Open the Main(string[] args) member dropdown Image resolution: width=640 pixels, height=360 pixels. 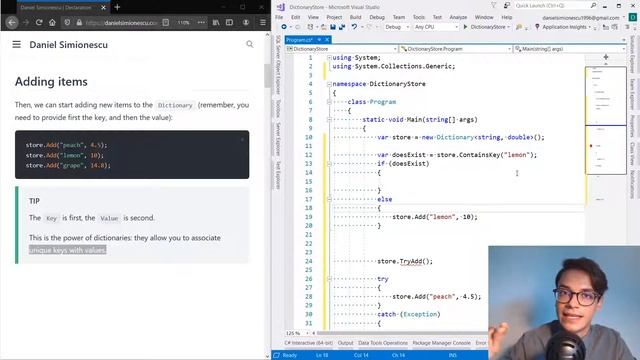pyautogui.click(x=570, y=49)
